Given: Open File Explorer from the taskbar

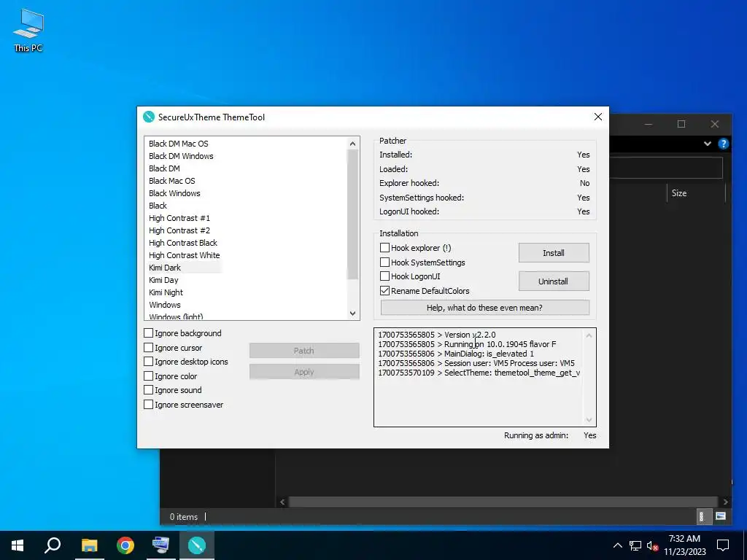Looking at the screenshot, I should tap(90, 545).
